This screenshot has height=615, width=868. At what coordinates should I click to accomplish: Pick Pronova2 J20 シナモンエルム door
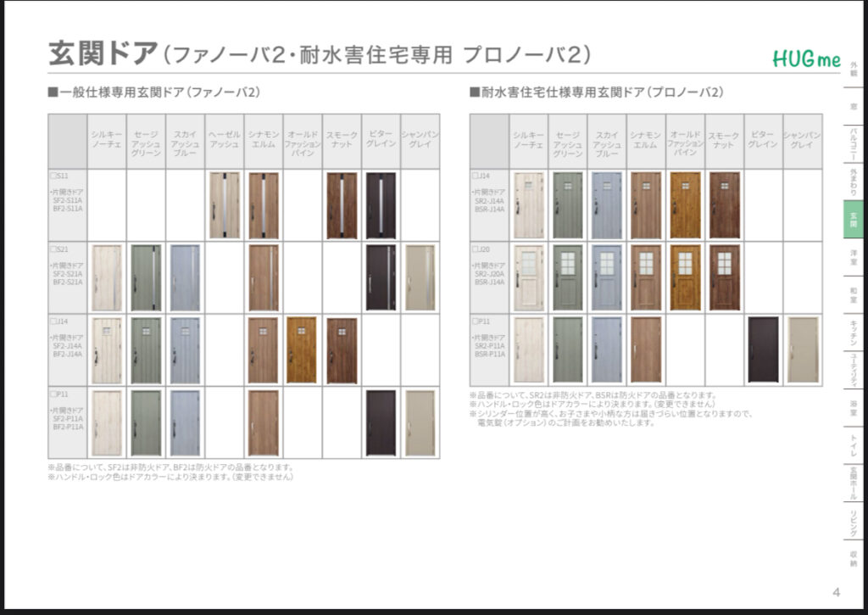(x=646, y=277)
